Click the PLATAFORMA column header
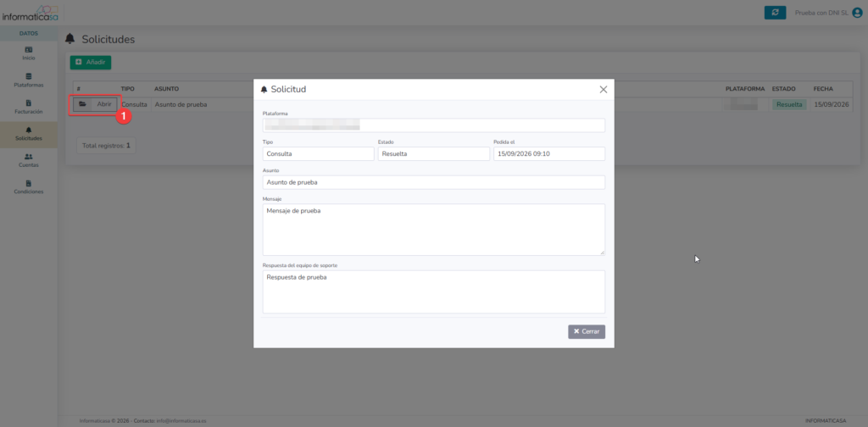 pos(745,88)
